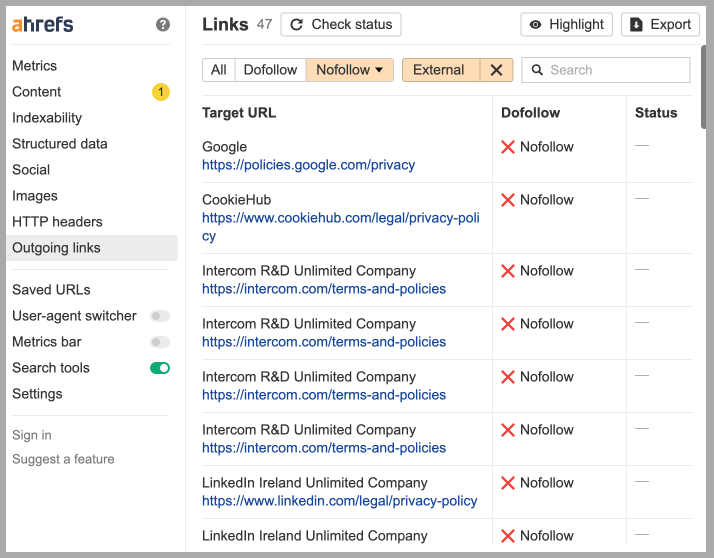Click the Dofollow column header
The image size is (714, 558).
point(530,113)
